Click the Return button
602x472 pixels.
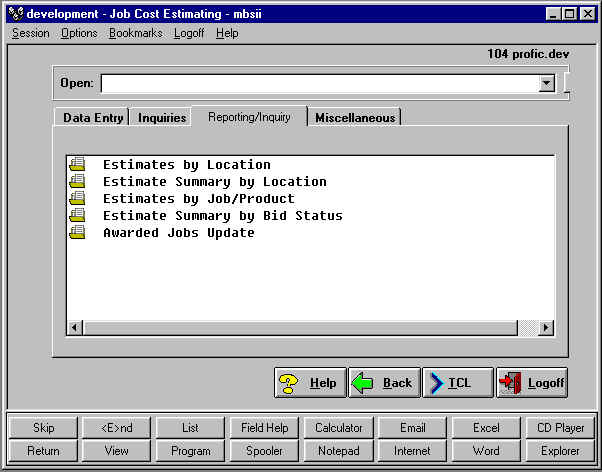coord(43,450)
